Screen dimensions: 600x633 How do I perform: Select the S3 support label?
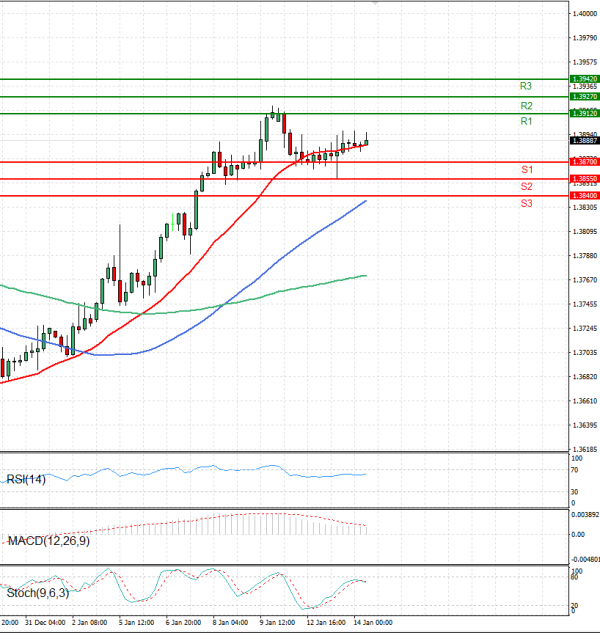pos(525,204)
